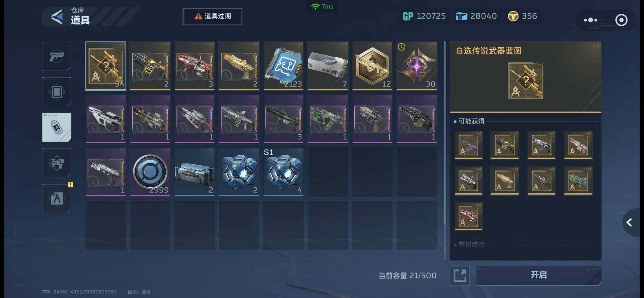Select the red weapon blueprint in last reward row
Screen dimensions: 644x298
(x=468, y=216)
